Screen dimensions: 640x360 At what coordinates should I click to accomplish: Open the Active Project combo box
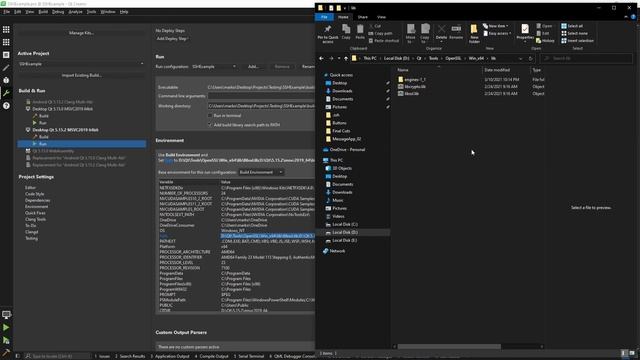click(81, 64)
